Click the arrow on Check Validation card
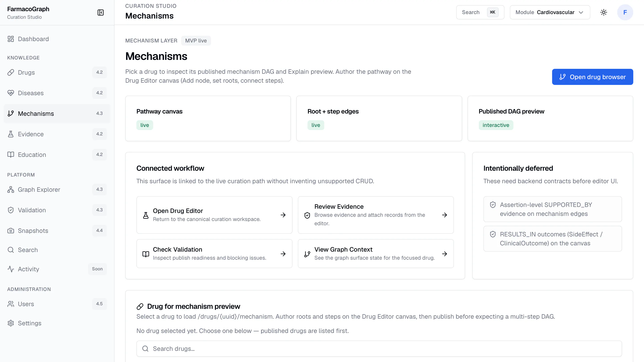The height and width of the screenshot is (362, 644). coord(283,254)
